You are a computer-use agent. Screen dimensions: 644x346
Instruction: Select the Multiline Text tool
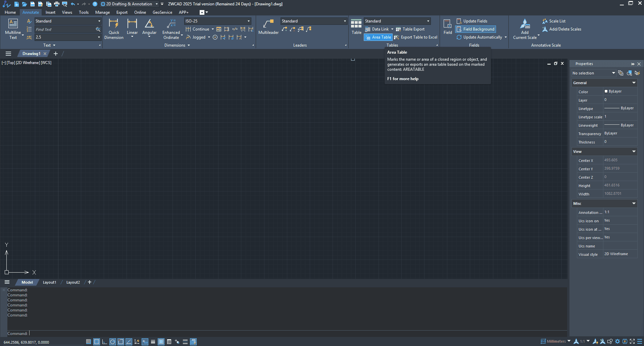[13, 29]
